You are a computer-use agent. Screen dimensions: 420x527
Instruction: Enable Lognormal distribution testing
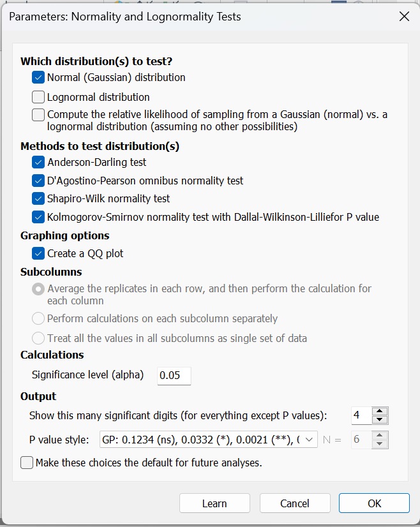[38, 98]
